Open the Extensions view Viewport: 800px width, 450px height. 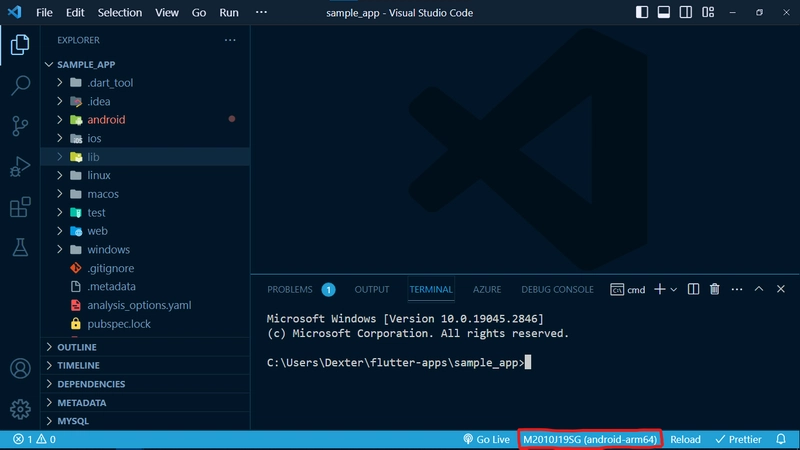[x=20, y=207]
